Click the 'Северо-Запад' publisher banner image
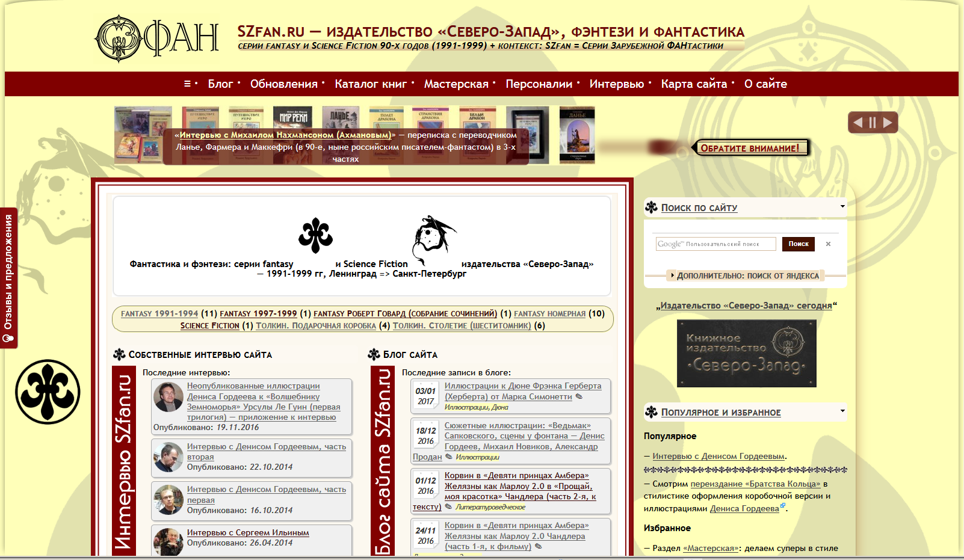964x560 pixels. pos(746,353)
